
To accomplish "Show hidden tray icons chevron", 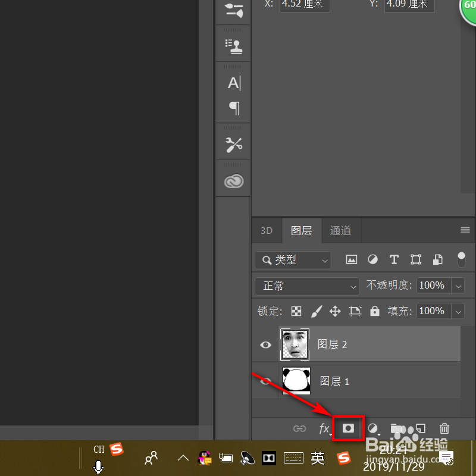I will tap(183, 458).
